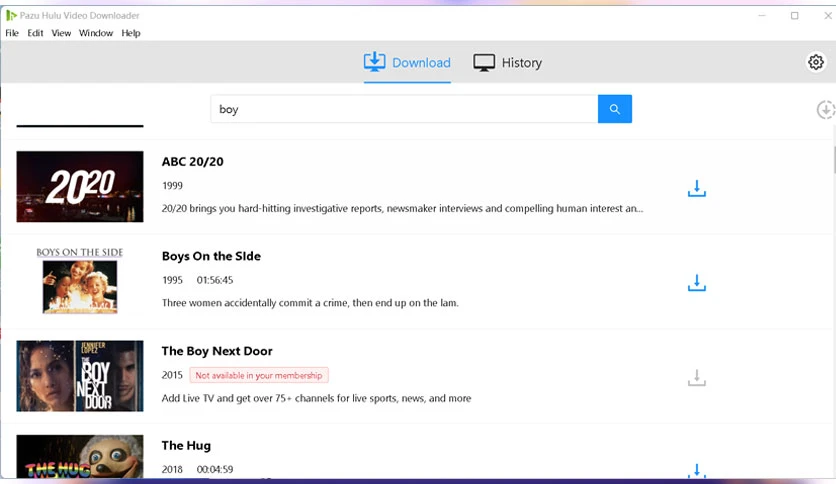
Task: Open the Edit menu
Action: [35, 33]
